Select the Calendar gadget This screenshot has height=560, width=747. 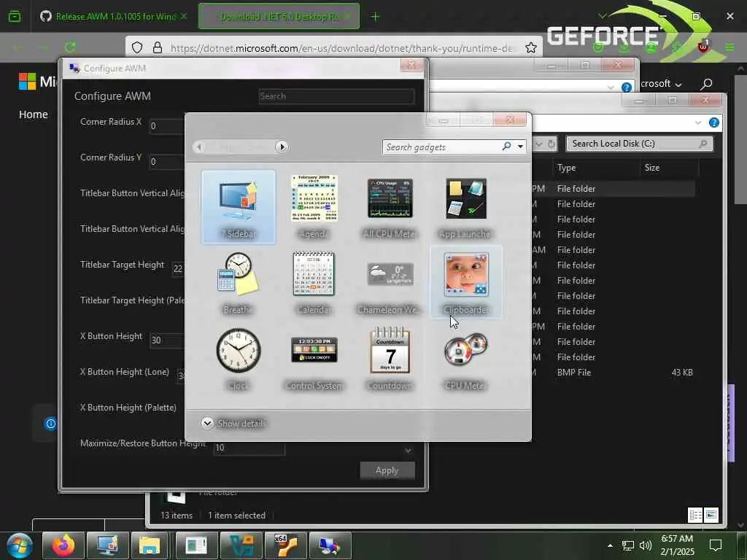pos(314,283)
